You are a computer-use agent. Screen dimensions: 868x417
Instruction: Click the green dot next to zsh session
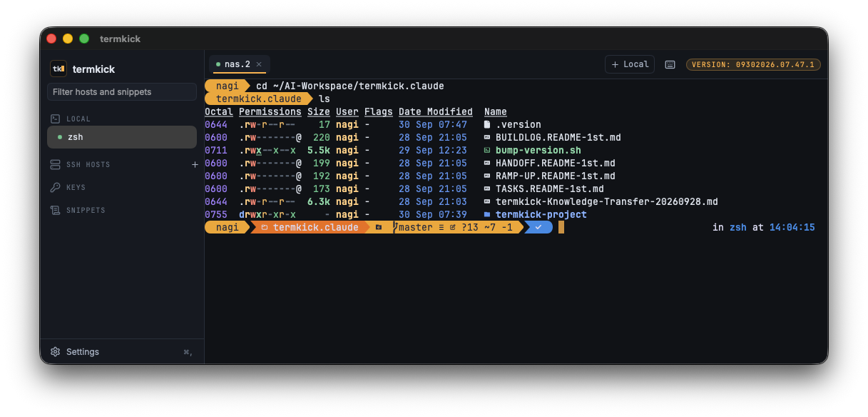(x=60, y=137)
